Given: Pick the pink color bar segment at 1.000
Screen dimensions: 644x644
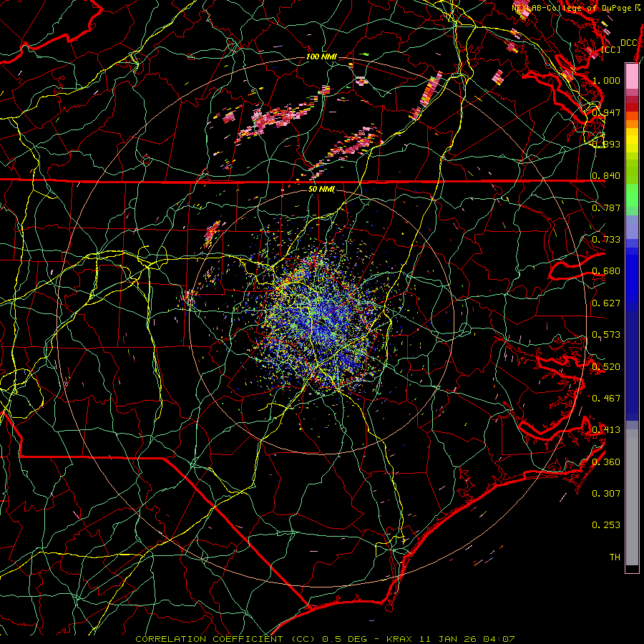Looking at the screenshot, I should coord(632,77).
